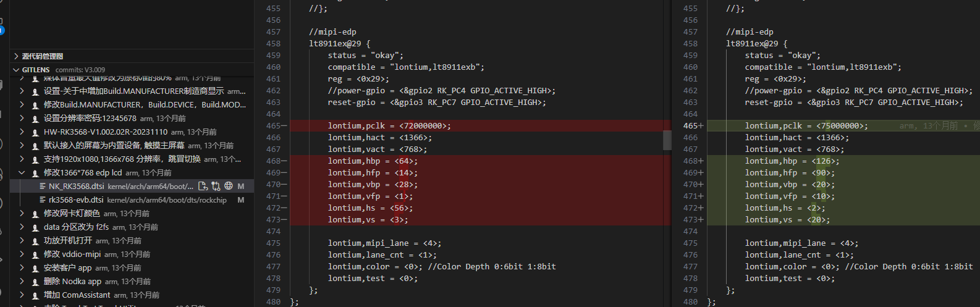Open NK_RK3568.dtsi on remote globe icon
The width and height of the screenshot is (980, 307).
pos(229,186)
